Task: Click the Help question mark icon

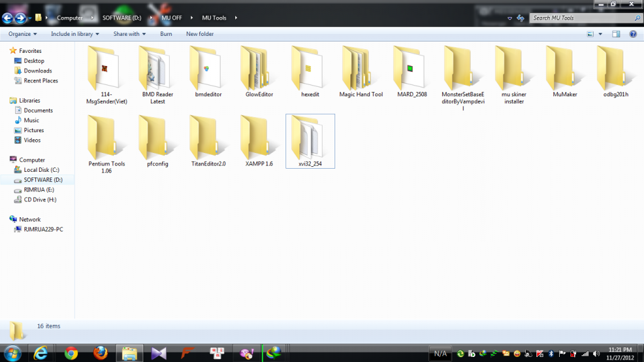Action: tap(633, 34)
